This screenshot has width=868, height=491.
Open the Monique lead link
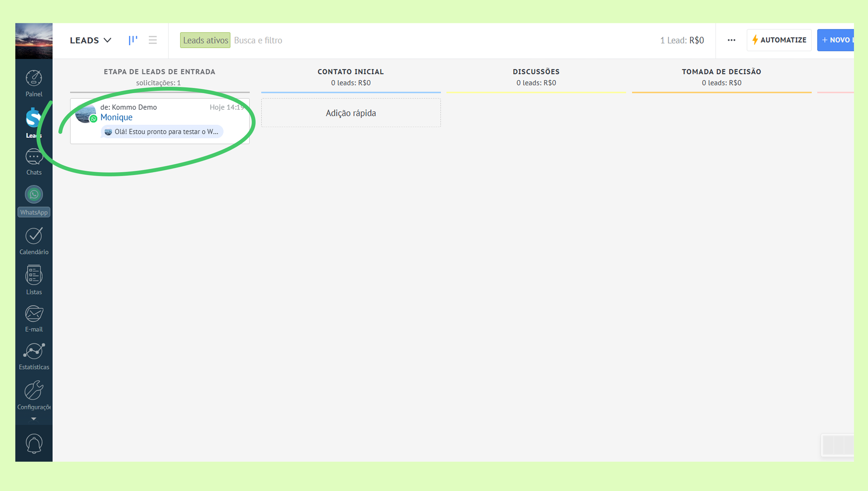pyautogui.click(x=116, y=117)
